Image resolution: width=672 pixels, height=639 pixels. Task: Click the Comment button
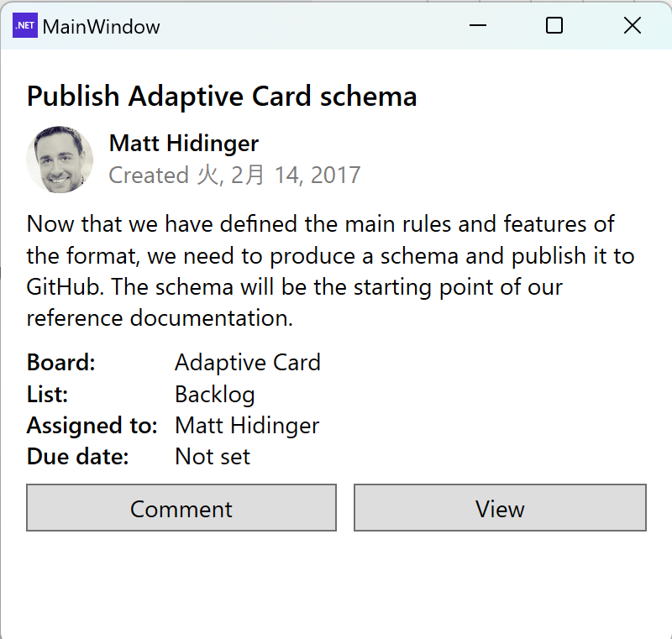pyautogui.click(x=181, y=508)
